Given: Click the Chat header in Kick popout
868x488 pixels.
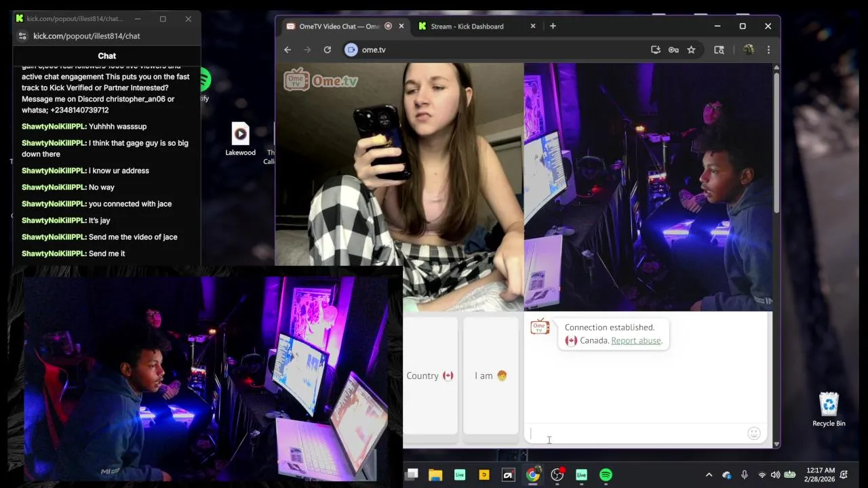Looking at the screenshot, I should pyautogui.click(x=106, y=56).
